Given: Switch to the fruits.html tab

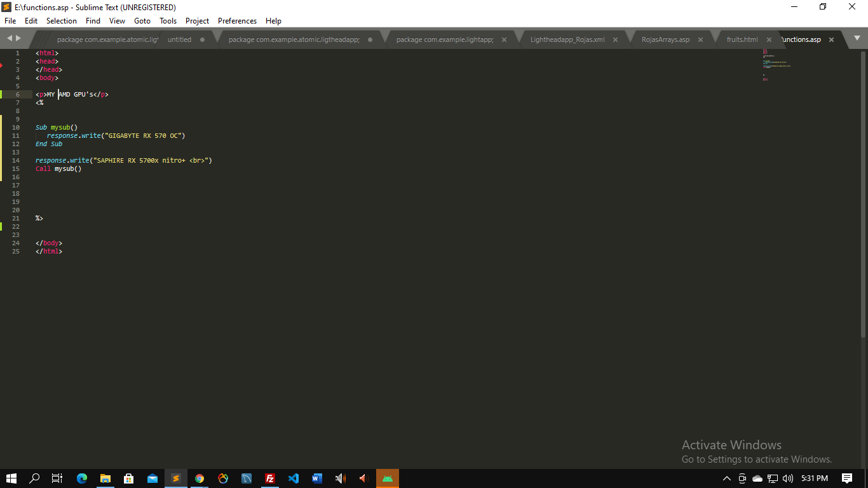Looking at the screenshot, I should [742, 39].
